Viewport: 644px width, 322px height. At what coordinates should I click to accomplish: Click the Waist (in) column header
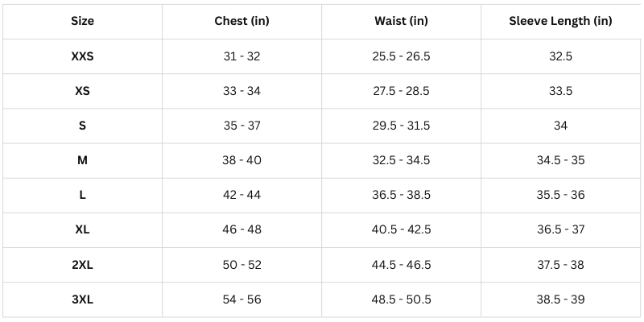coord(401,21)
